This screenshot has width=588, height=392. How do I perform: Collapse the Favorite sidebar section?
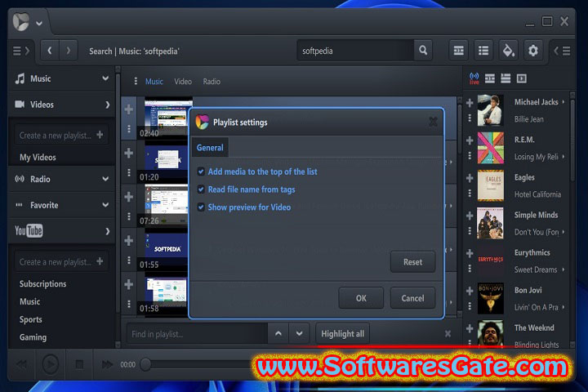[x=105, y=205]
